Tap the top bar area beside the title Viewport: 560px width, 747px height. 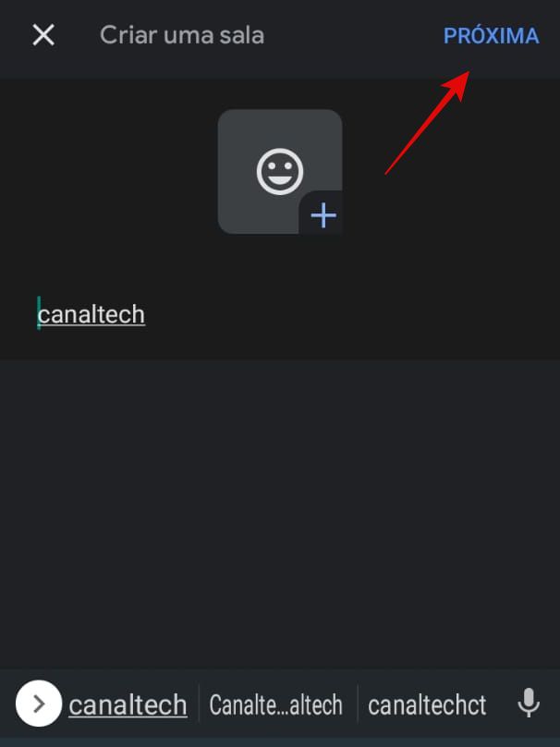tap(352, 36)
